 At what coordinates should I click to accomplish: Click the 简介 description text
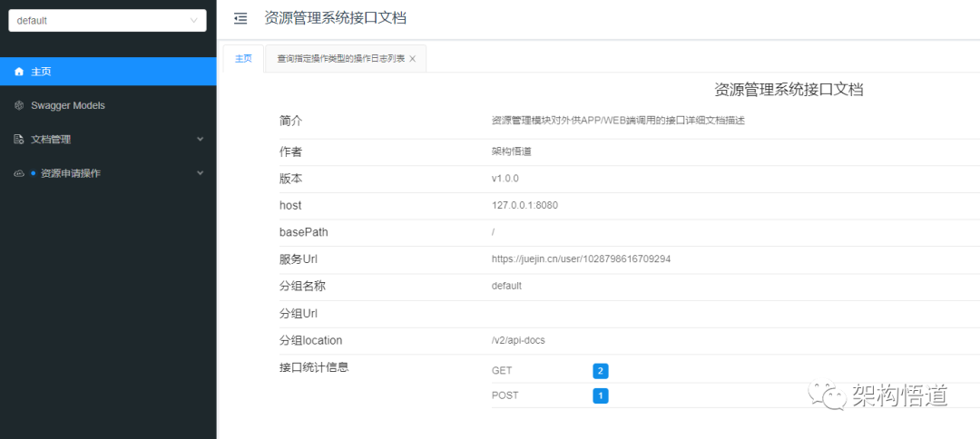click(x=619, y=122)
